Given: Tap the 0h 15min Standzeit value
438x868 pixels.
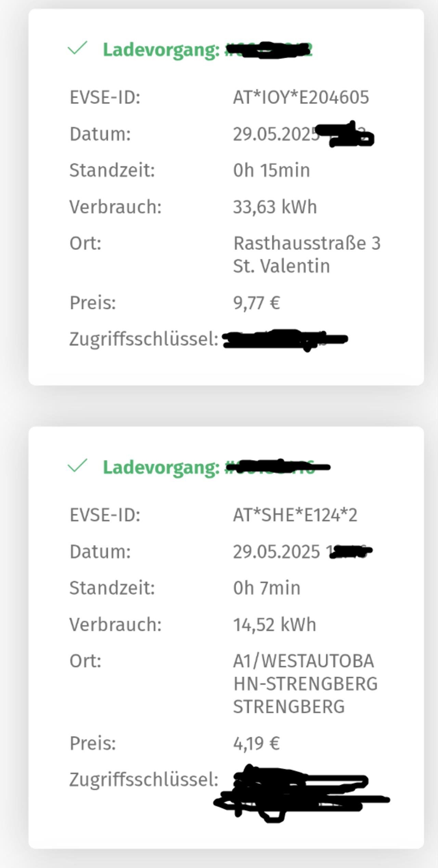Looking at the screenshot, I should point(271,170).
